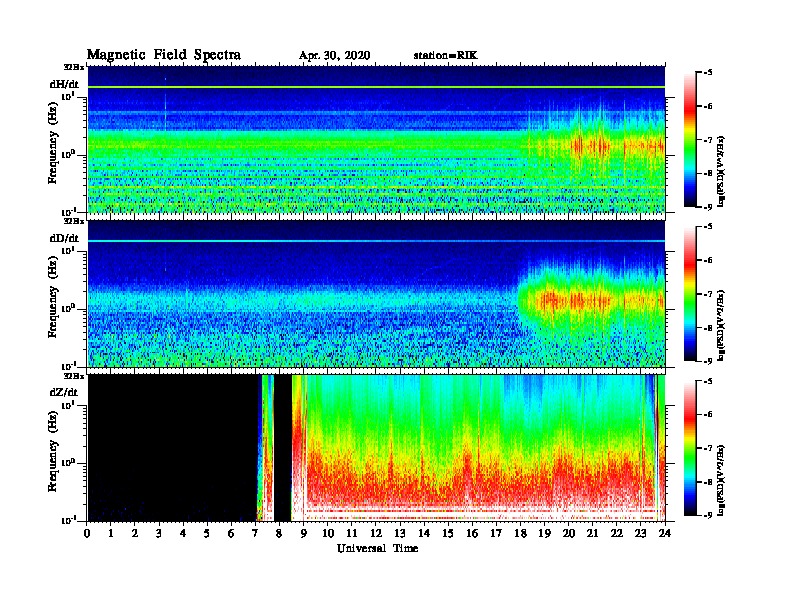Click the hour 23 tick label on the time axis

(641, 533)
